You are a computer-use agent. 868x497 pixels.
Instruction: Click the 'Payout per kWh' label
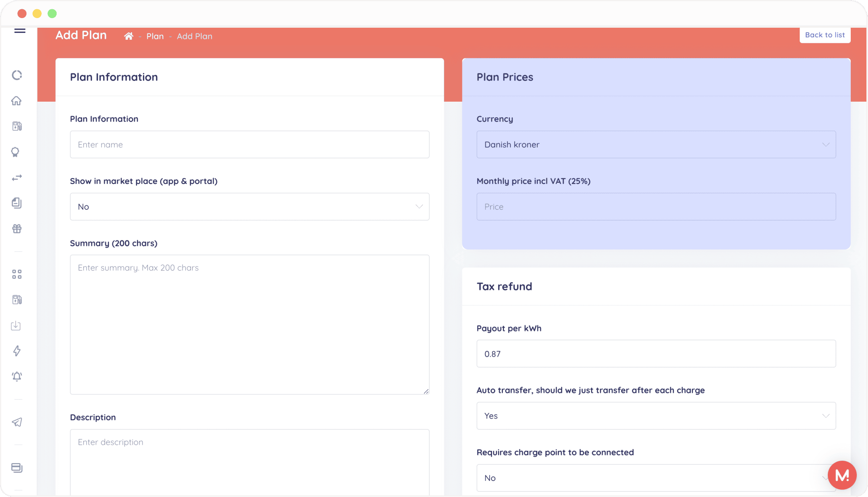(x=509, y=328)
